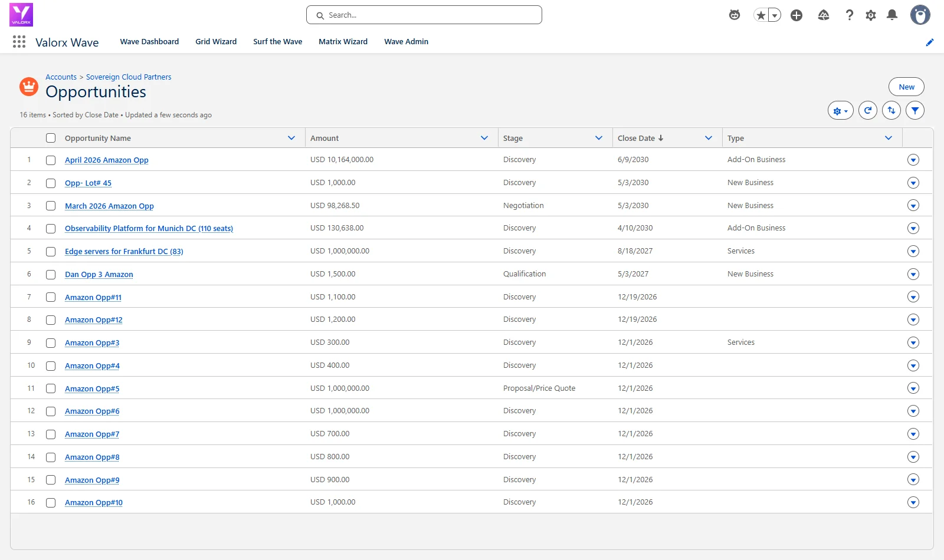Viewport: 944px width, 560px height.
Task: Open row actions for Edge servers row
Action: 913,251
